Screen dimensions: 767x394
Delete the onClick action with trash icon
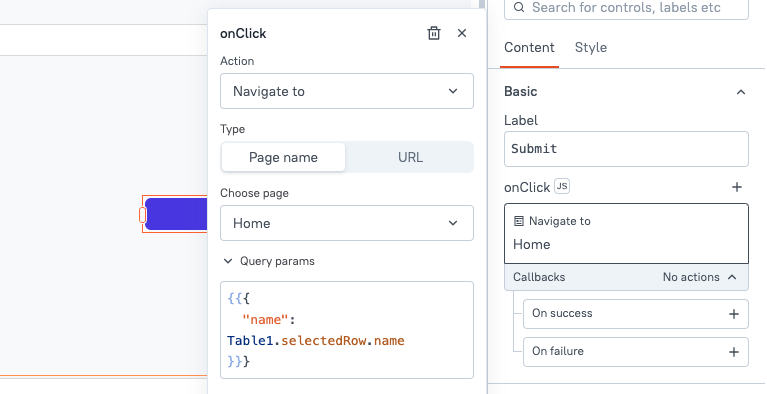[x=434, y=33]
